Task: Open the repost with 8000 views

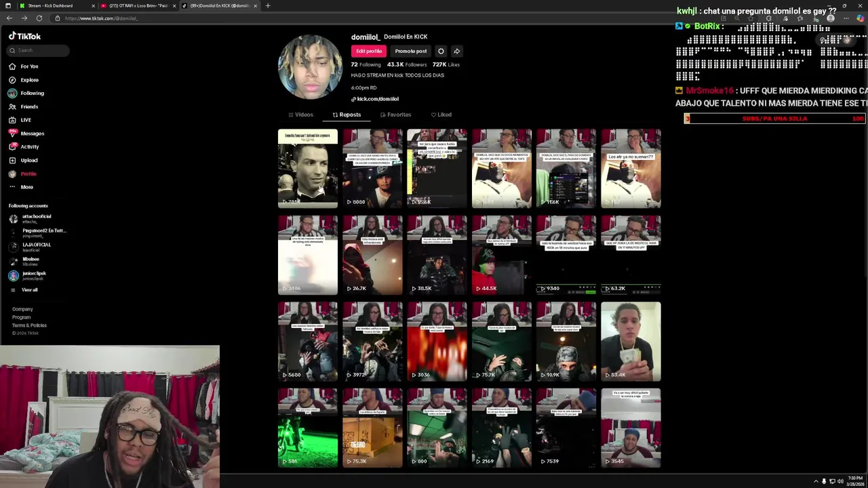Action: [x=372, y=168]
